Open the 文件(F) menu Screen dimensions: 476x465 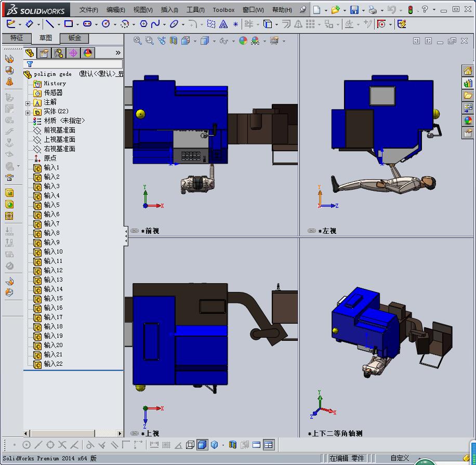point(89,10)
